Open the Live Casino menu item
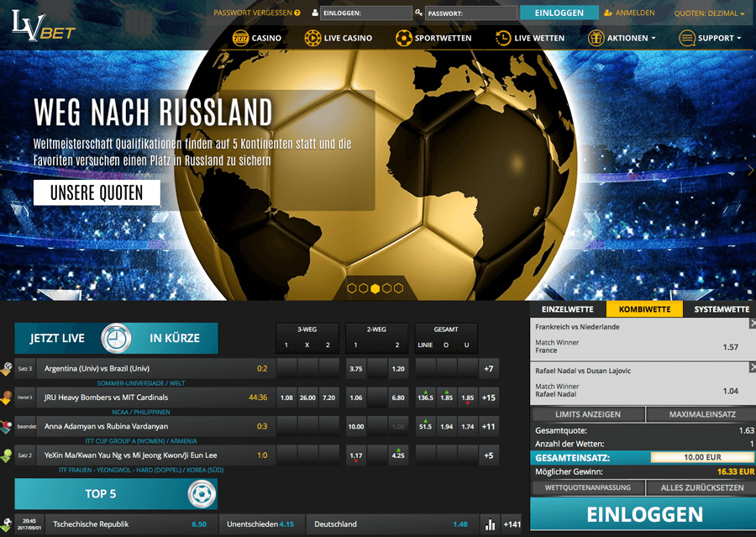The image size is (756, 537). point(338,38)
